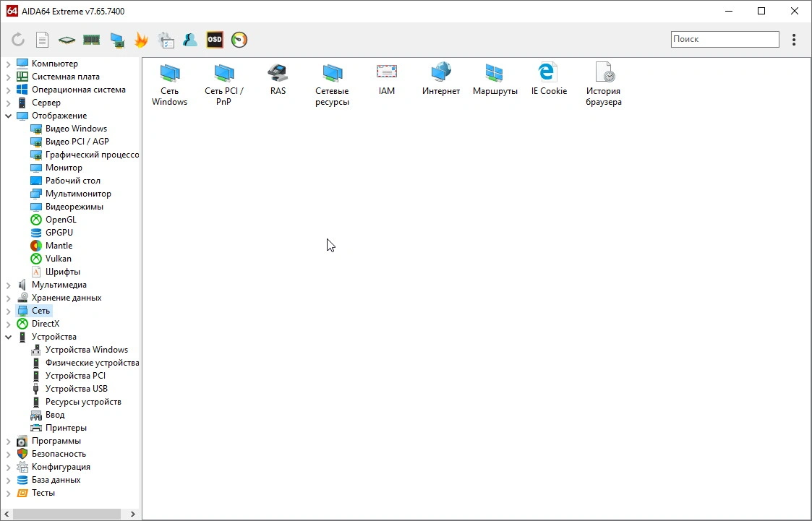The height and width of the screenshot is (521, 812).
Task: Open the monitor diagnostics toolbar icon
Action: (118, 40)
